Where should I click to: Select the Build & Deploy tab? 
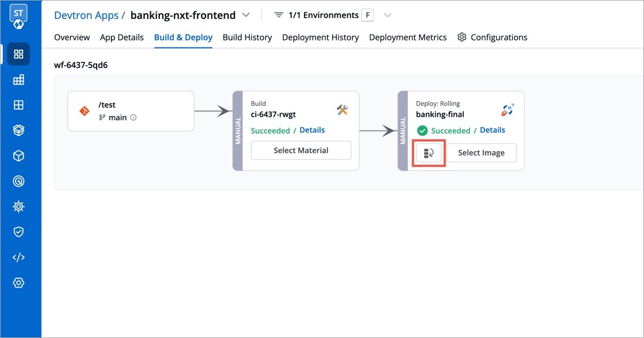point(183,38)
